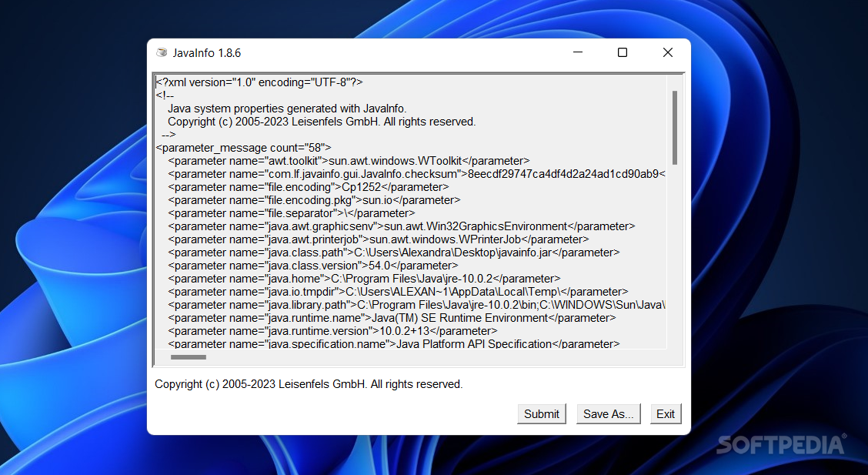Click the xml version declaration line
This screenshot has width=868, height=475.
coord(259,82)
